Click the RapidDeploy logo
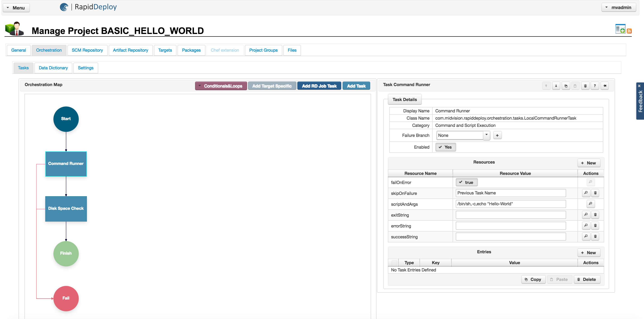The image size is (644, 319). click(x=88, y=7)
